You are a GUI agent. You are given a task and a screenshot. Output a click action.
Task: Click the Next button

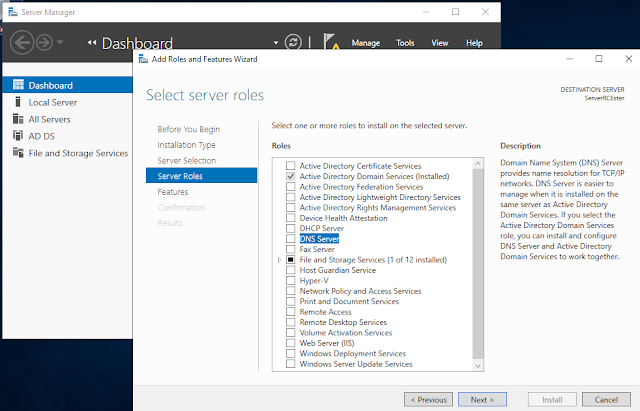pos(482,400)
